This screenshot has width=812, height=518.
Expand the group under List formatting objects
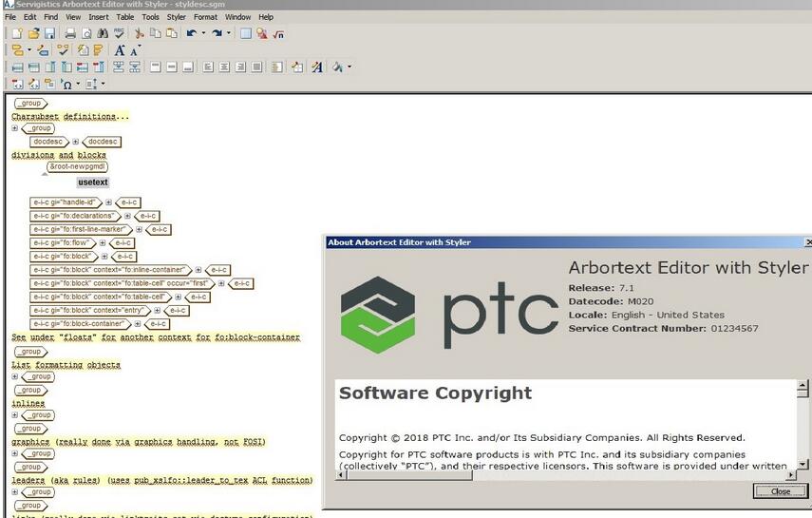[14, 377]
